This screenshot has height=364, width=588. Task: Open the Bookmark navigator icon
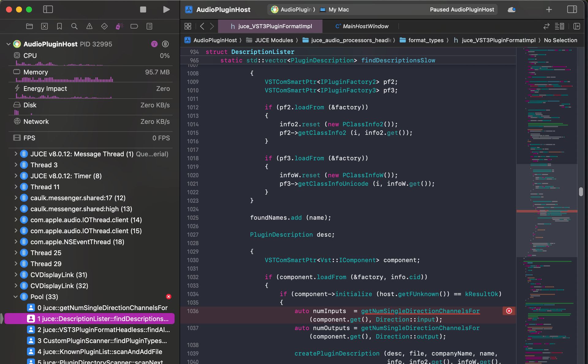(x=59, y=26)
